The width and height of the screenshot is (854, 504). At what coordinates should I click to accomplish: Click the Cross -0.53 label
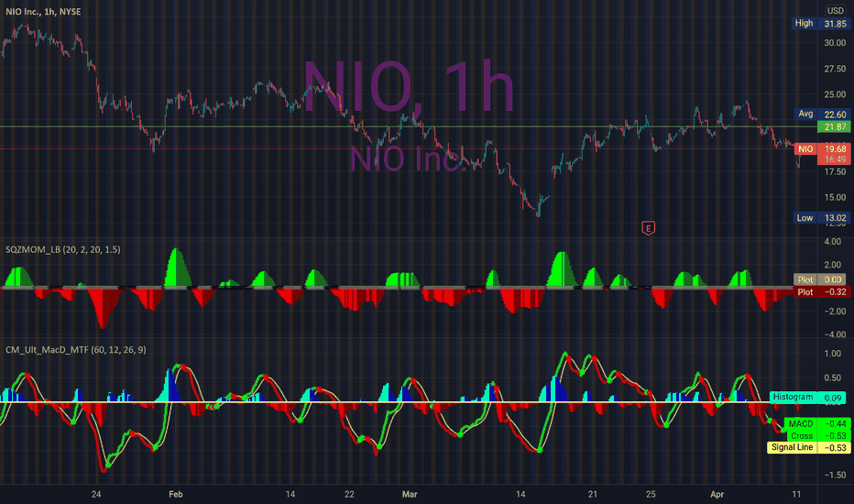818,435
